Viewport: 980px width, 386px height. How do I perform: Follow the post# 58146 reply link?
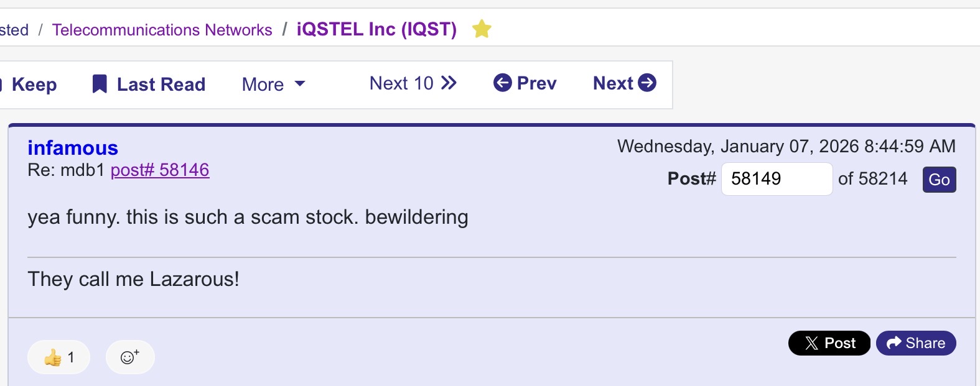click(x=160, y=170)
